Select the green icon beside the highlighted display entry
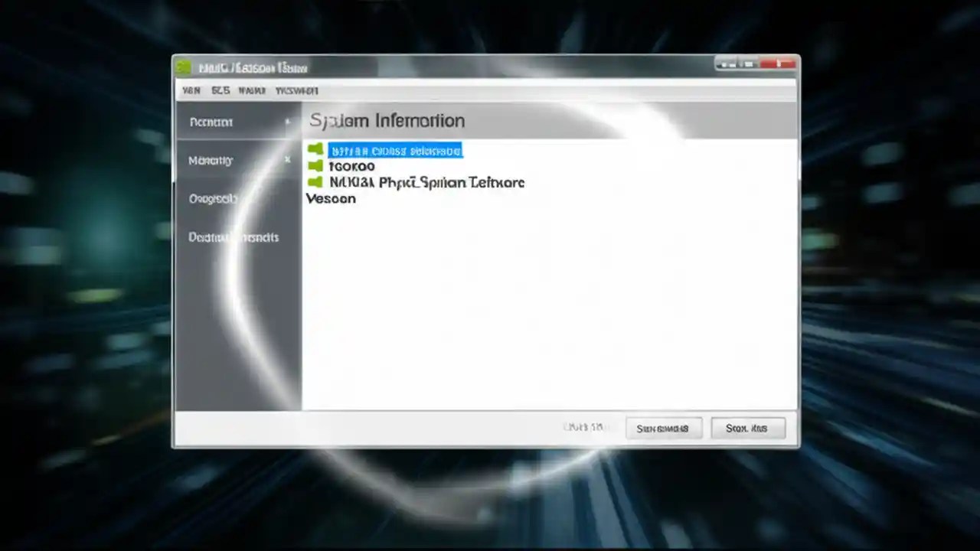 point(315,149)
